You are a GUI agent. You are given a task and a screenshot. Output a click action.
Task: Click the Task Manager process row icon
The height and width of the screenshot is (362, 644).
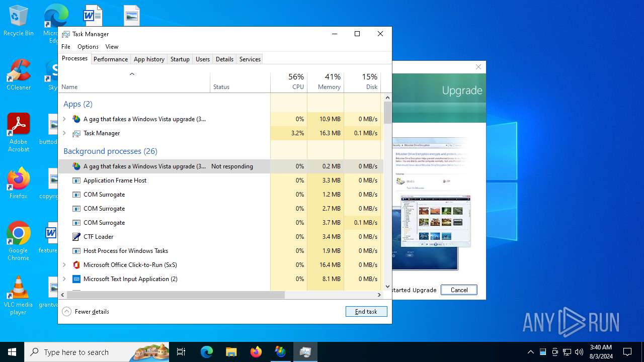76,133
